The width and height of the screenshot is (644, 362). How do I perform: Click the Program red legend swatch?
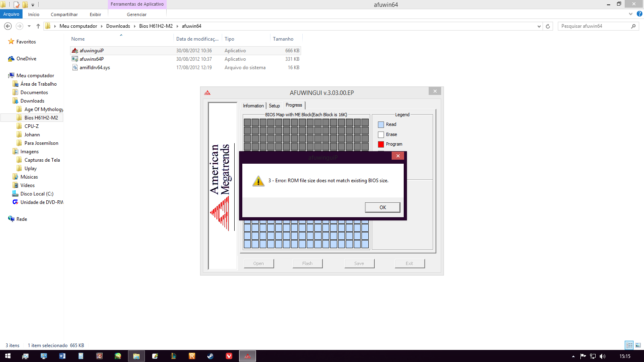(x=381, y=144)
